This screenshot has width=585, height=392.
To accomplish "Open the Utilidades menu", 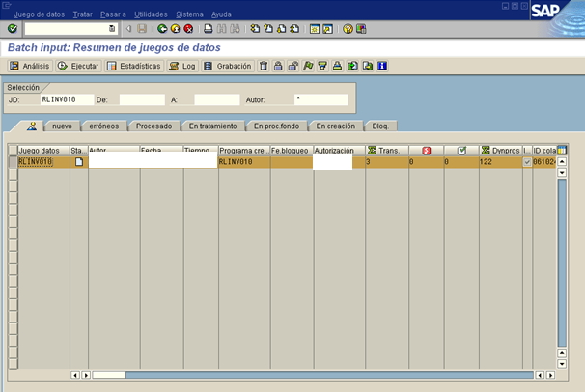I will (150, 14).
